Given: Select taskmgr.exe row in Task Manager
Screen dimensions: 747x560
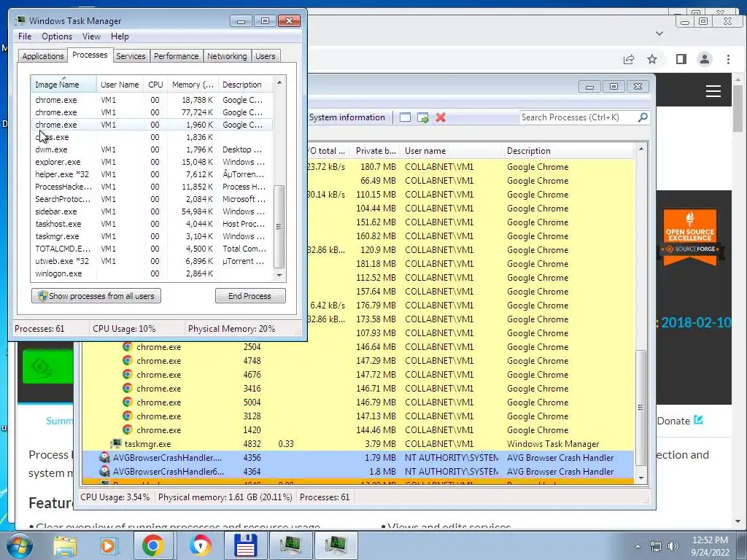Looking at the screenshot, I should [x=152, y=236].
